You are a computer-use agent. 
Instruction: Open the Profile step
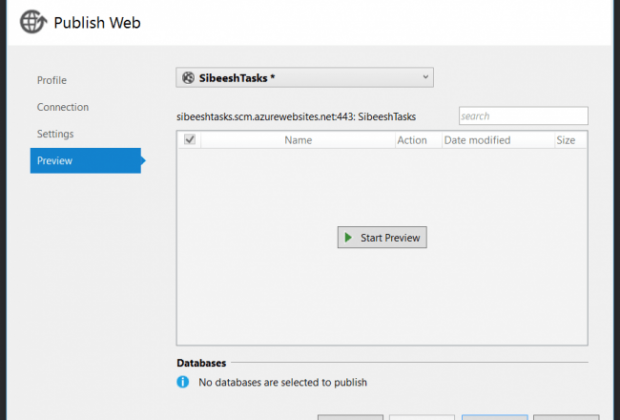point(52,80)
